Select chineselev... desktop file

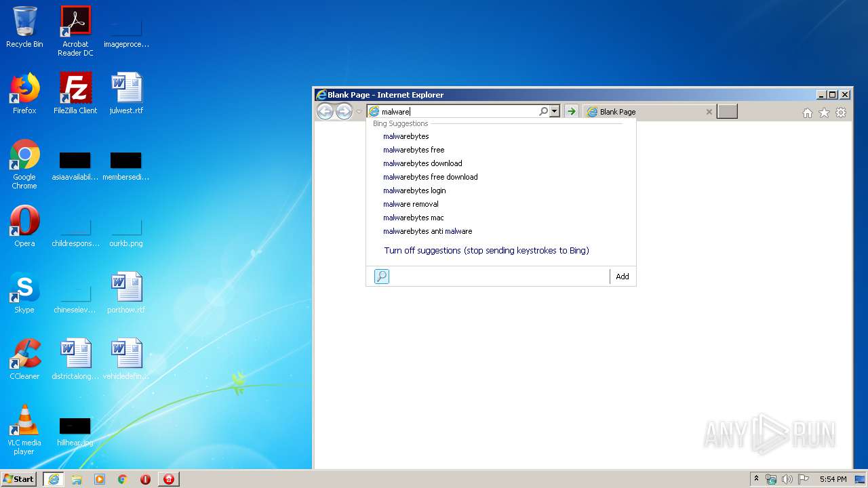tap(75, 298)
